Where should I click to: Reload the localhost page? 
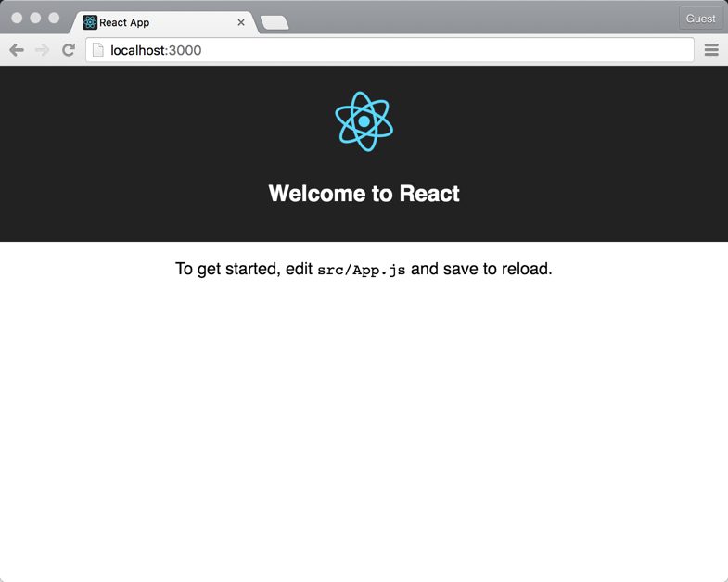[x=69, y=50]
